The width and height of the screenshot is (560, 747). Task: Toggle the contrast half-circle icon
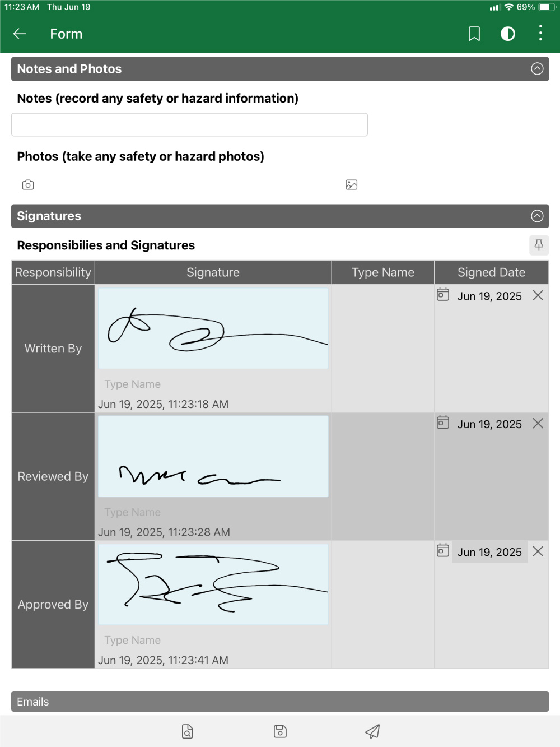pos(507,34)
